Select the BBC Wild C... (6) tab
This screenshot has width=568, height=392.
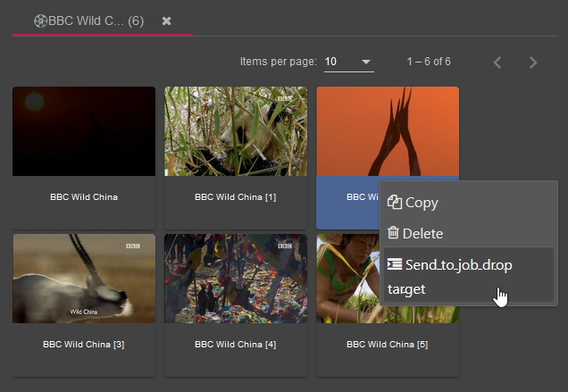pos(103,21)
